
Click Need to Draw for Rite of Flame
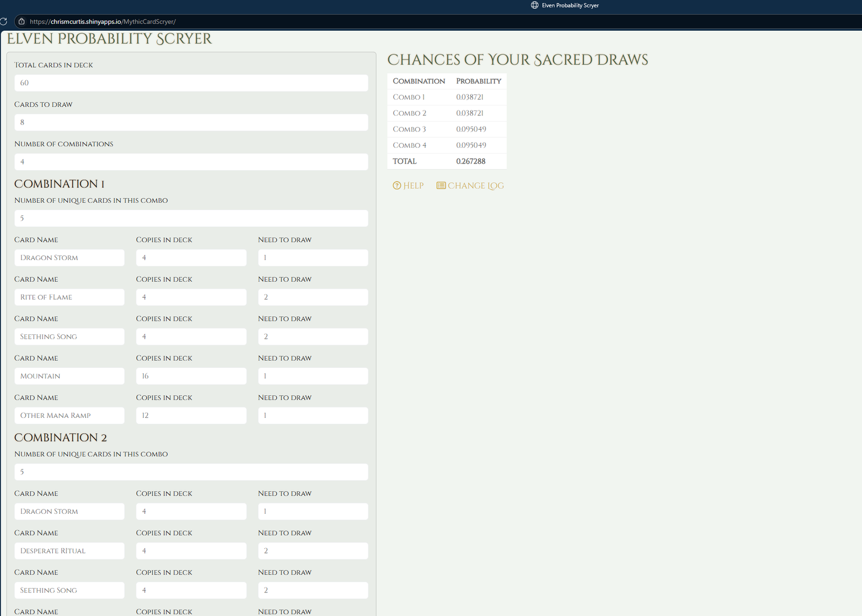(x=313, y=297)
